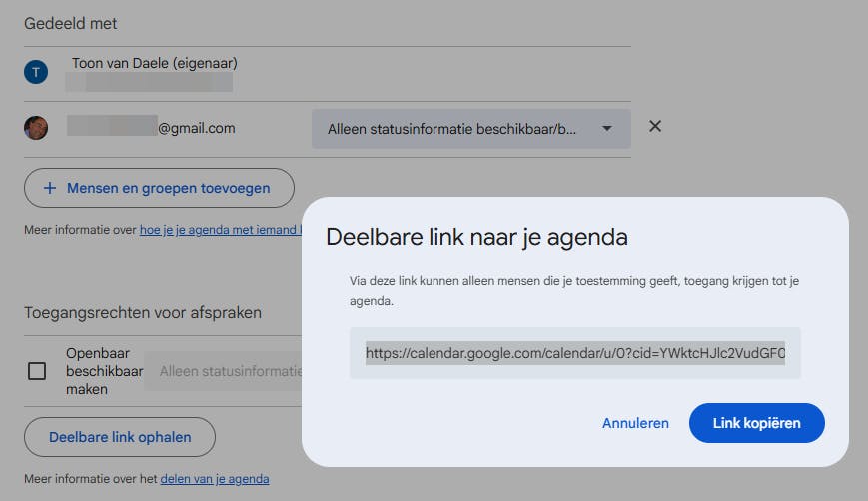This screenshot has width=868, height=501.
Task: Click the Gedeeld met section heading
Action: (71, 23)
